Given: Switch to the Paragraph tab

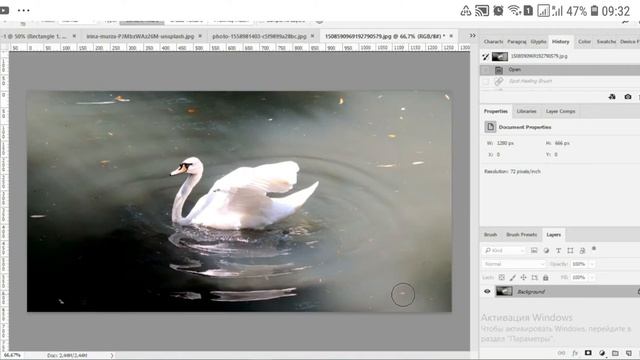Looking at the screenshot, I should [x=517, y=42].
